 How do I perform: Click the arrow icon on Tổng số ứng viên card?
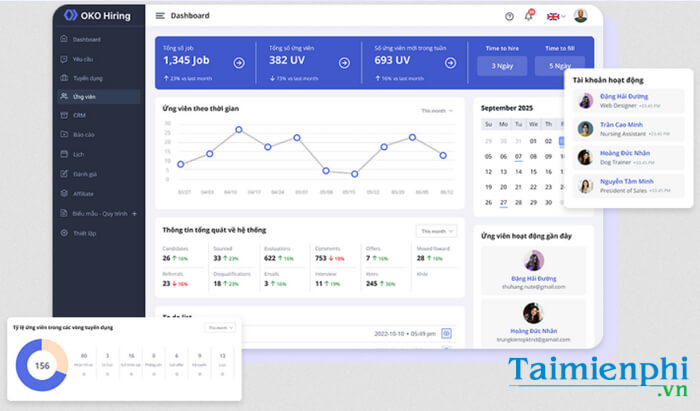point(344,62)
